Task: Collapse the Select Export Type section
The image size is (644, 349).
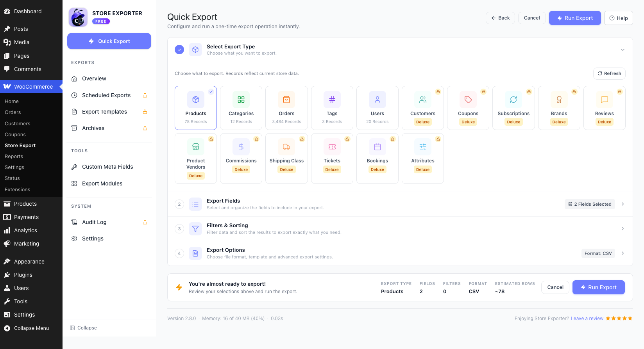Action: tap(623, 50)
